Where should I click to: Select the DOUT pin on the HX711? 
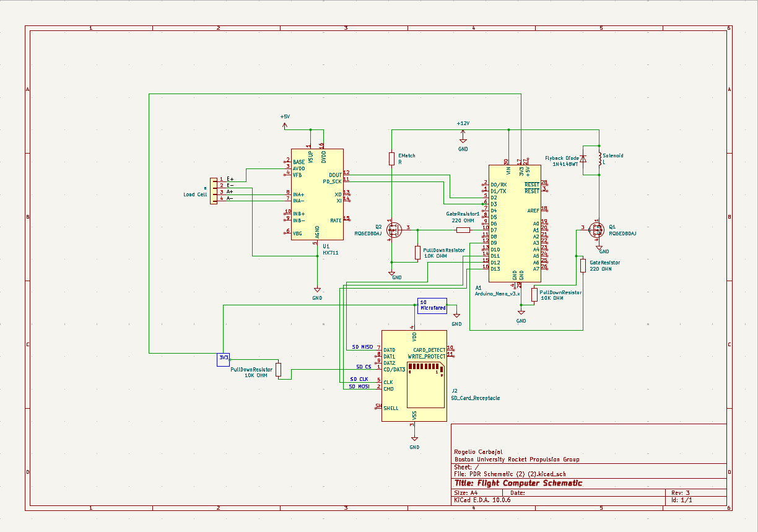(335, 175)
